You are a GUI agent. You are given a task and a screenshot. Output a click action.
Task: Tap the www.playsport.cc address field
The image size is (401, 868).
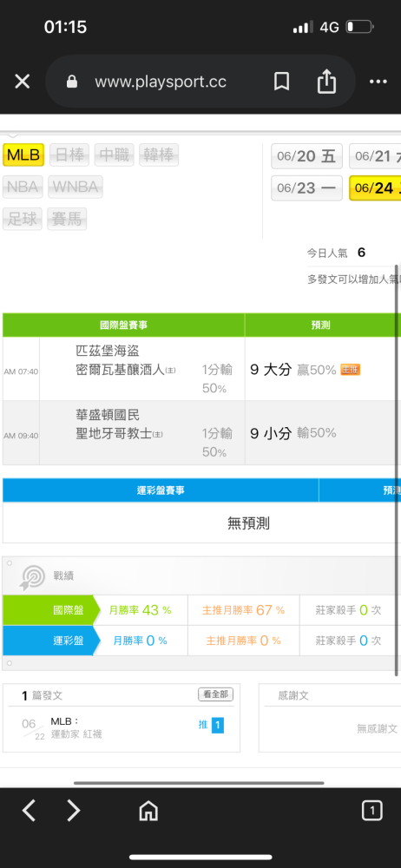tap(161, 82)
